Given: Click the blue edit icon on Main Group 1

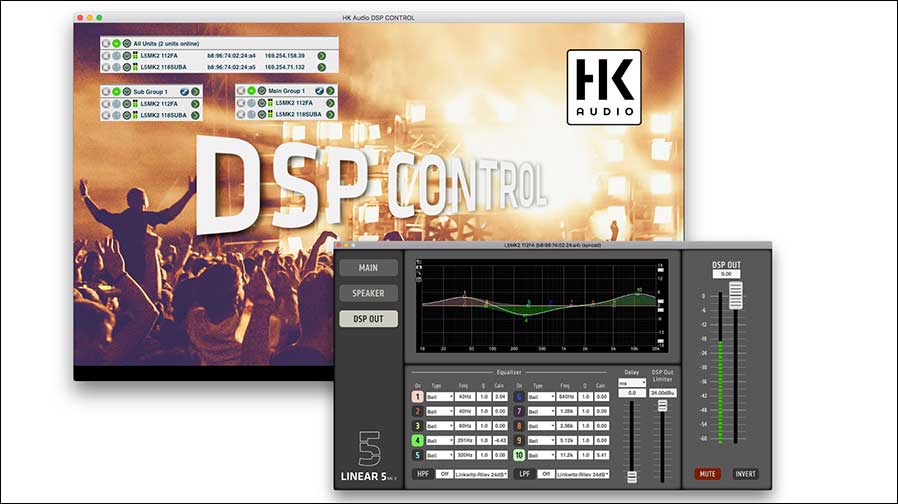Looking at the screenshot, I should pos(320,90).
